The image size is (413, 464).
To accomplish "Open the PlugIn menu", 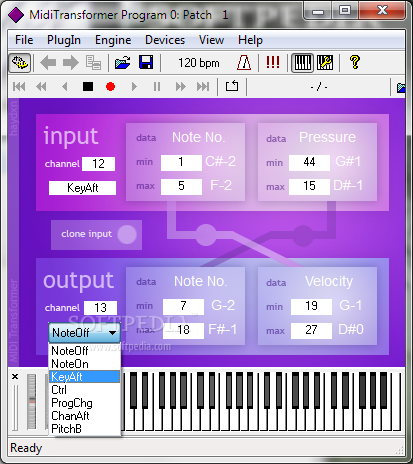I will [x=64, y=40].
